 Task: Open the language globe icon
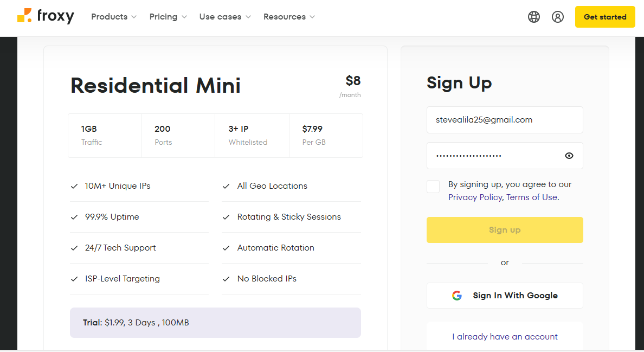(x=534, y=17)
